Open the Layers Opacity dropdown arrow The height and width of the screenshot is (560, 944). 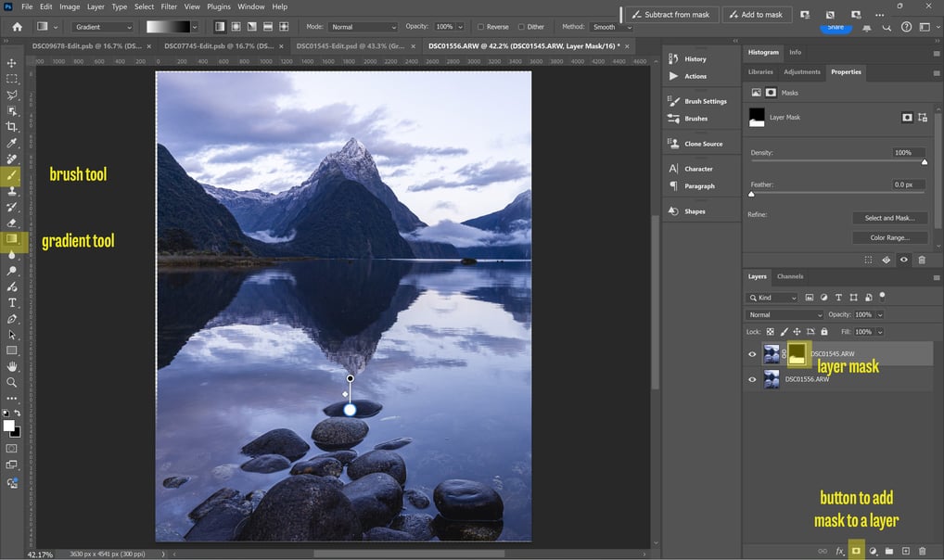click(880, 315)
